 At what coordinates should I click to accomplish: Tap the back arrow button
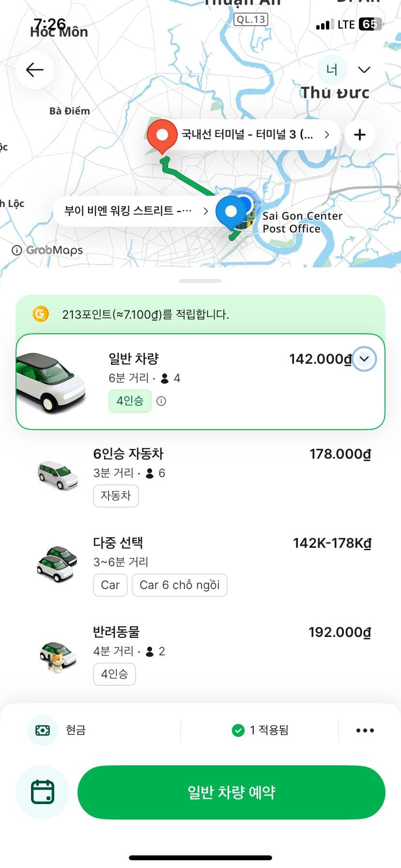pos(35,70)
